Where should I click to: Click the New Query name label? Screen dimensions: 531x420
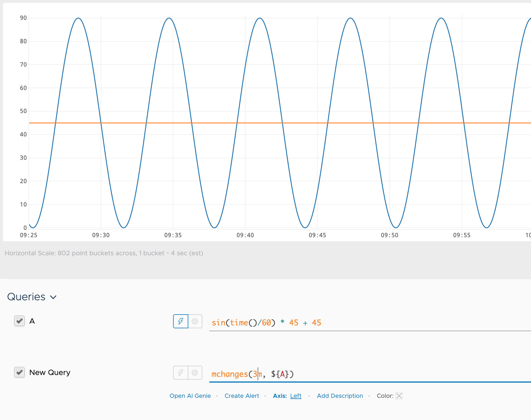tap(50, 373)
